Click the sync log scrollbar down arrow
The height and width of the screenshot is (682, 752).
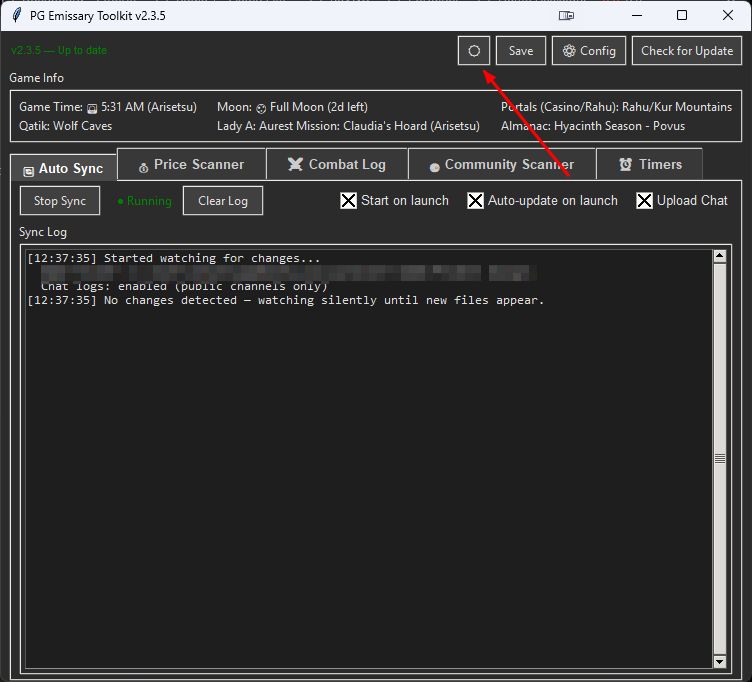[x=719, y=661]
